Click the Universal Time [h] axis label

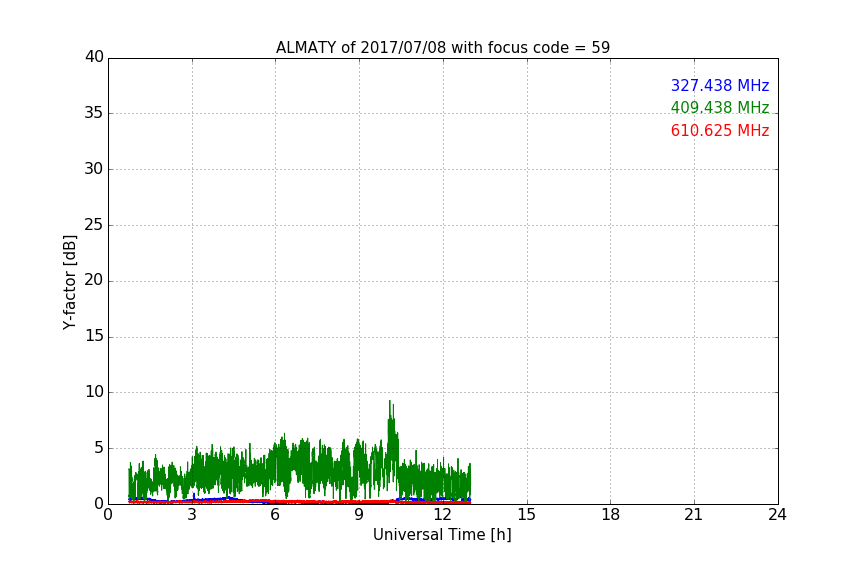(x=442, y=534)
